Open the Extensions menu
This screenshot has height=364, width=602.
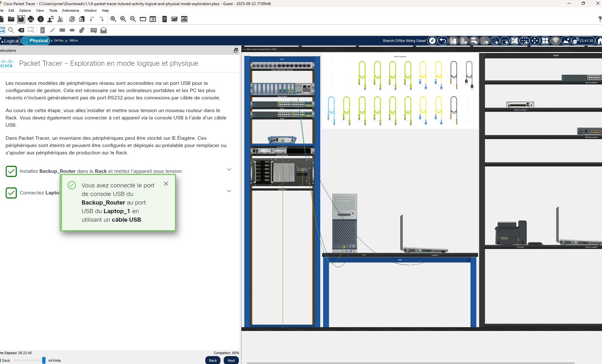pos(71,10)
